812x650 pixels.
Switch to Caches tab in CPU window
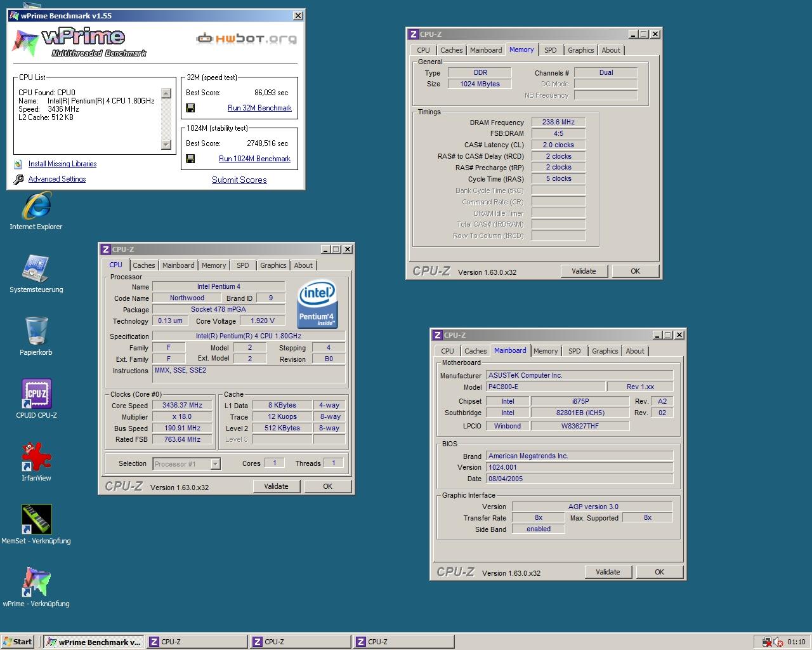click(144, 265)
